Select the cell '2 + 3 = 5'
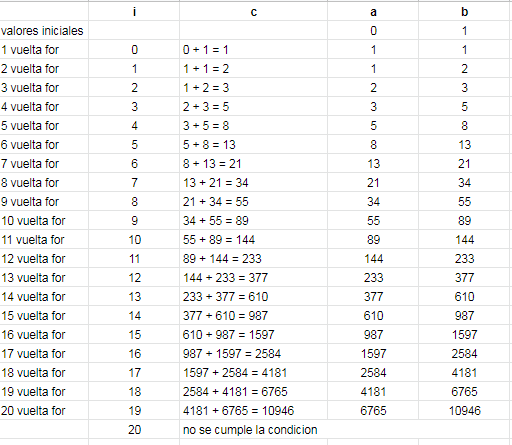The height and width of the screenshot is (445, 512). pyautogui.click(x=253, y=106)
